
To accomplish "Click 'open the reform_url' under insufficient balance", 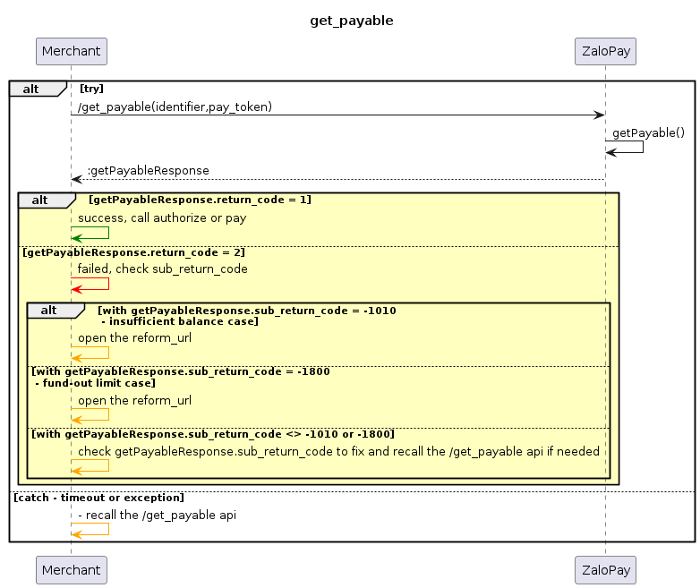I will 134,338.
